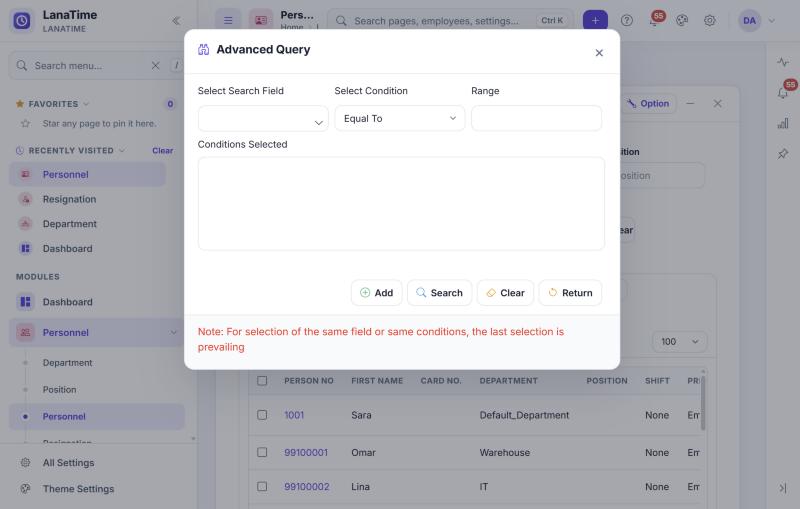800x509 pixels.
Task: Click Clear link for recently visited
Action: point(162,150)
